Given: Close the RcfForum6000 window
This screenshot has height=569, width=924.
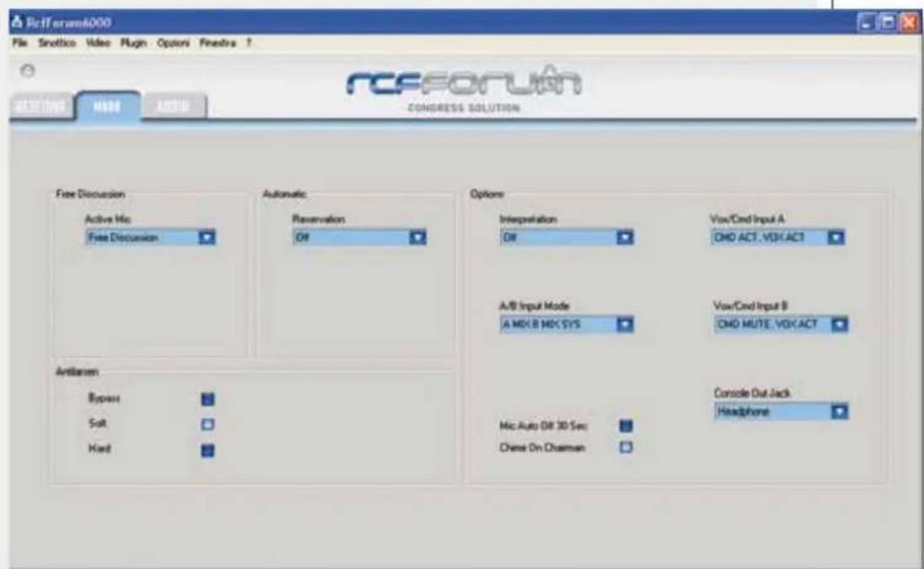Looking at the screenshot, I should coord(908,23).
